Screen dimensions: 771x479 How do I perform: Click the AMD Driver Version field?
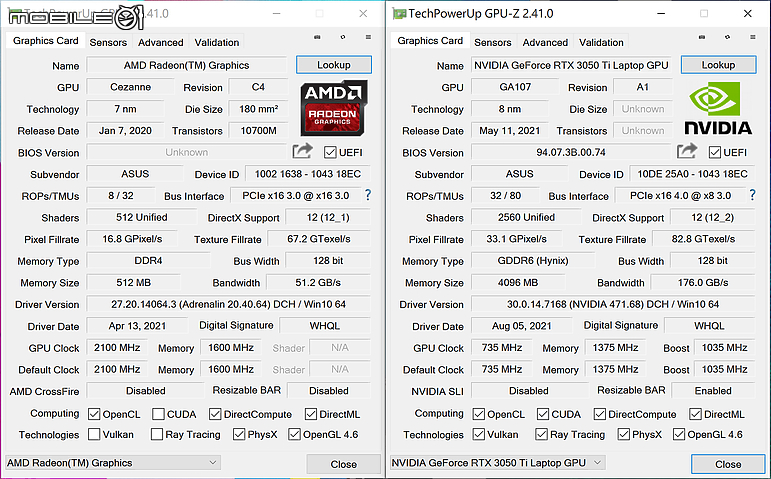point(228,304)
